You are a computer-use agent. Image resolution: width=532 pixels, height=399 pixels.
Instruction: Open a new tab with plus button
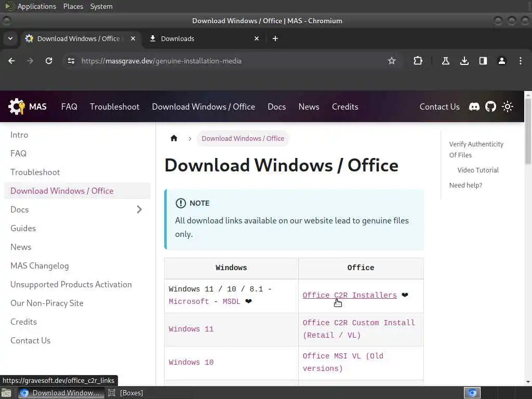coord(275,38)
